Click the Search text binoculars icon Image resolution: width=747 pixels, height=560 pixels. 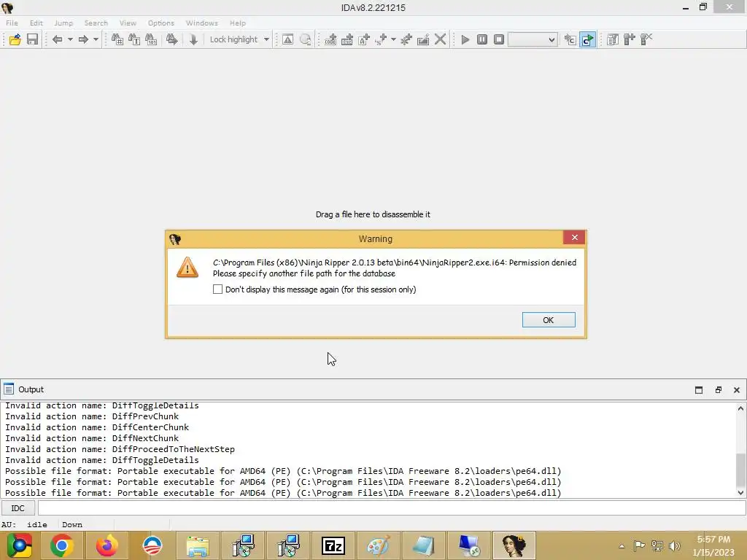pyautogui.click(x=134, y=39)
